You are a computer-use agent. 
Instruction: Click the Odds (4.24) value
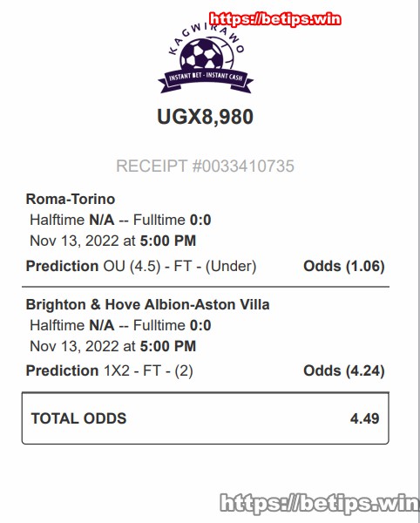(344, 371)
